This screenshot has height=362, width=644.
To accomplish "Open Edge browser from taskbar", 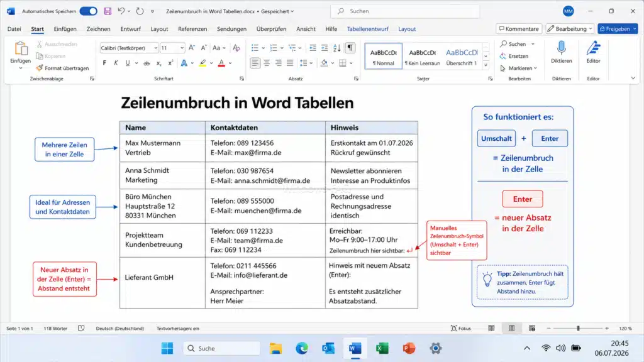I will click(302, 348).
